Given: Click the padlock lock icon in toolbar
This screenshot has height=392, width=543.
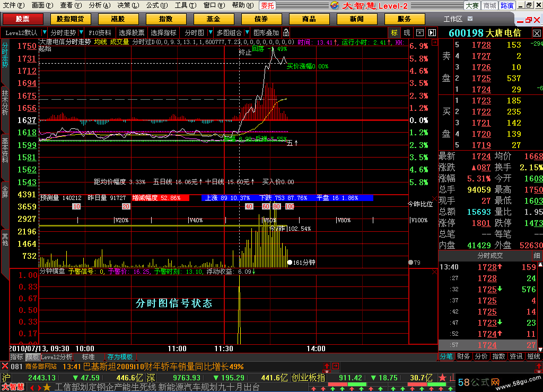Looking at the screenshot, I should (286, 32).
